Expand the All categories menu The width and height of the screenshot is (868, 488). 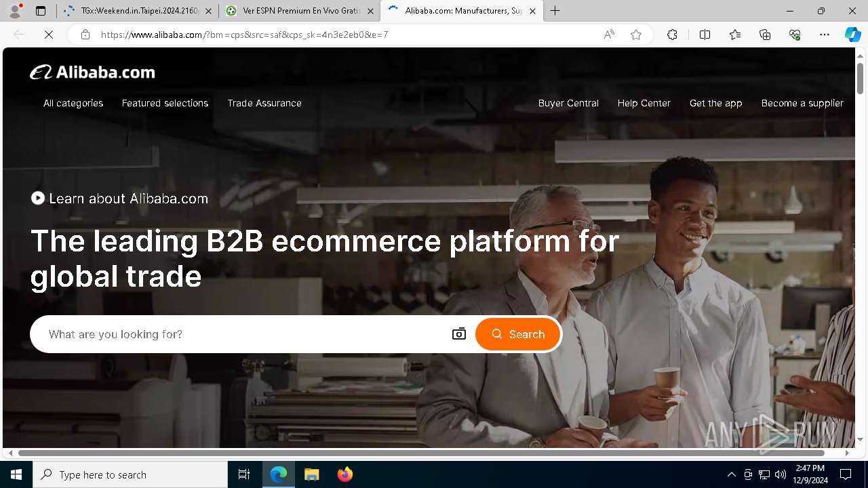(x=73, y=103)
